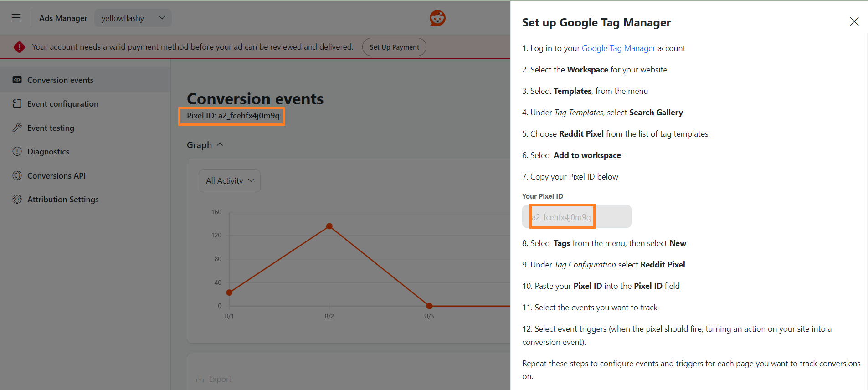Click the Event testing wrench icon
Viewport: 868px width, 390px height.
pos(17,128)
